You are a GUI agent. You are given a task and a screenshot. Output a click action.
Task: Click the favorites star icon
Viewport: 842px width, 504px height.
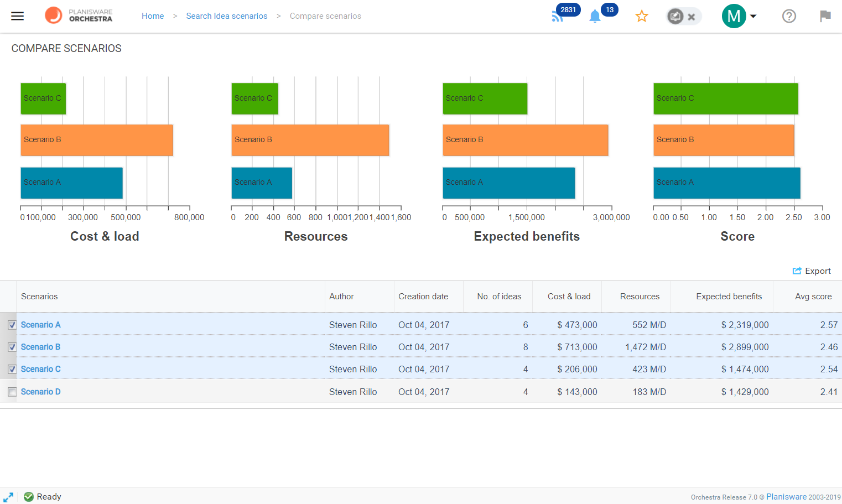tap(642, 16)
